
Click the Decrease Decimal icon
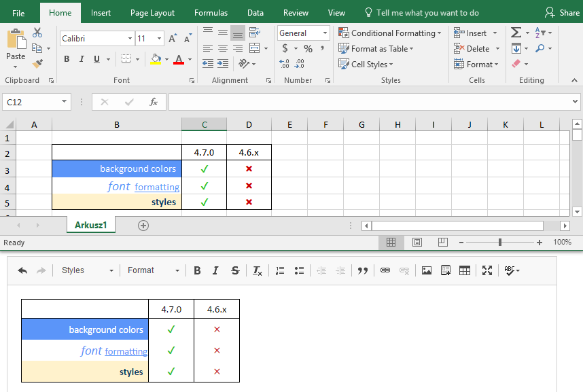tap(299, 64)
